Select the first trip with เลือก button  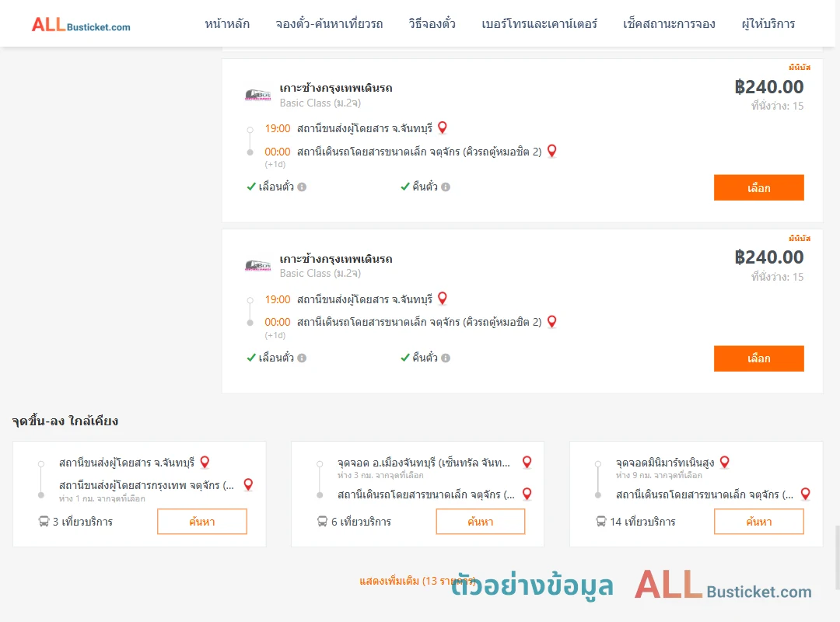pyautogui.click(x=758, y=187)
